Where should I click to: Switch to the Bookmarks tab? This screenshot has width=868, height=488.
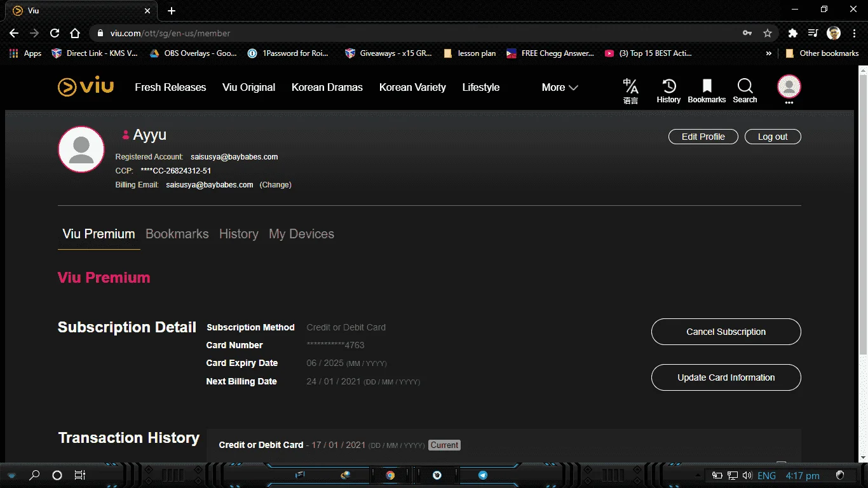click(x=177, y=234)
